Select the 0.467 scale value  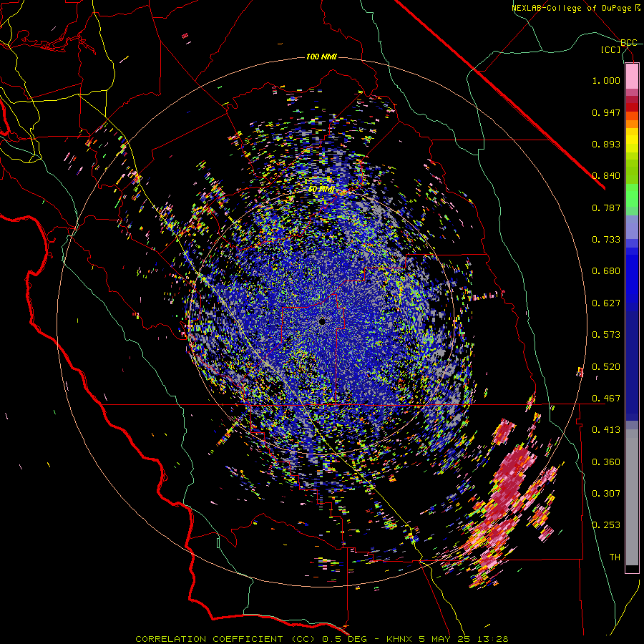[x=606, y=399]
